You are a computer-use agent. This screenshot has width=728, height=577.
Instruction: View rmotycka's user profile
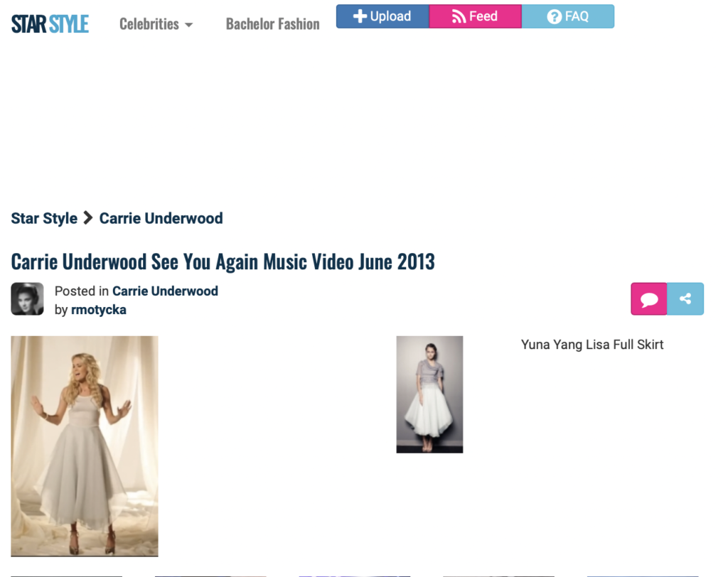point(99,309)
